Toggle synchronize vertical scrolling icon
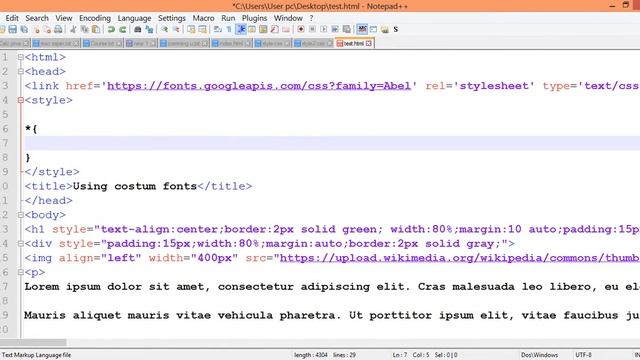Viewport: 640px width, 360px height. [x=191, y=29]
